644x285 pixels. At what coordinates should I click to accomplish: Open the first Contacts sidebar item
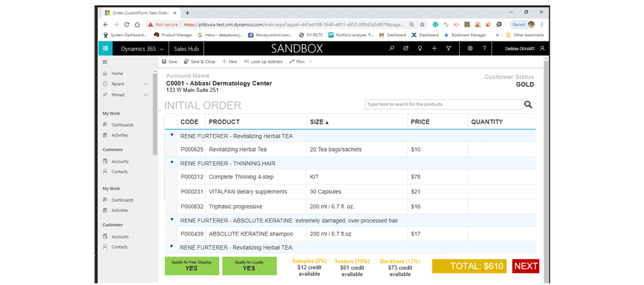point(115,172)
